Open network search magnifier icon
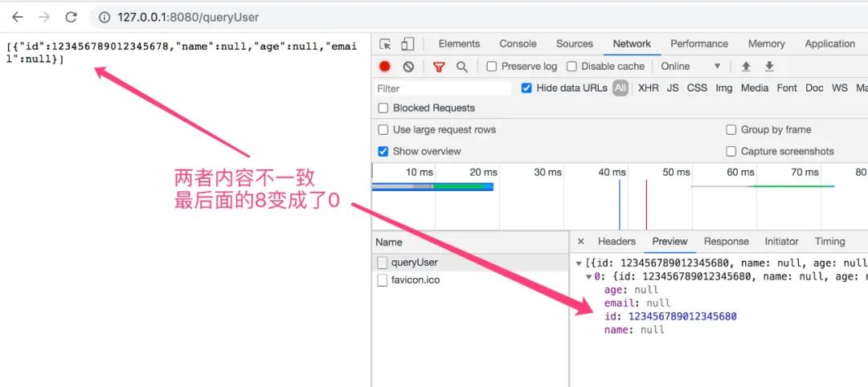 [461, 67]
